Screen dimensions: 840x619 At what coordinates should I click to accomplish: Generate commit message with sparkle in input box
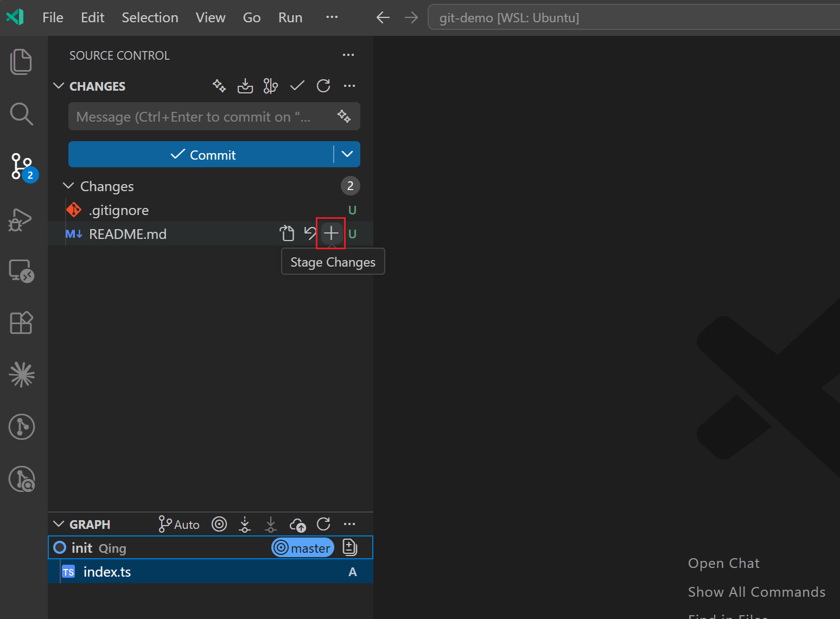tap(344, 116)
